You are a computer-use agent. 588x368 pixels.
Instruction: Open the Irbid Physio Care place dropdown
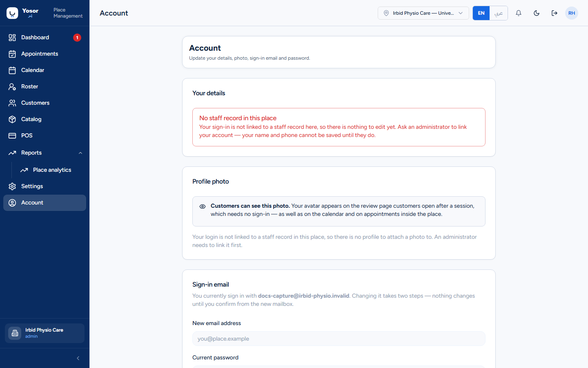click(x=423, y=13)
